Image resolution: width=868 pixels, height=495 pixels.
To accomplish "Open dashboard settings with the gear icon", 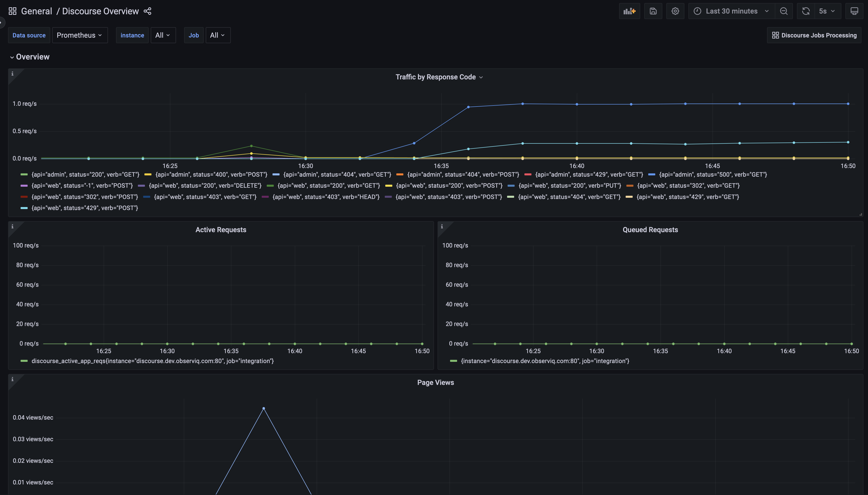I will (675, 11).
